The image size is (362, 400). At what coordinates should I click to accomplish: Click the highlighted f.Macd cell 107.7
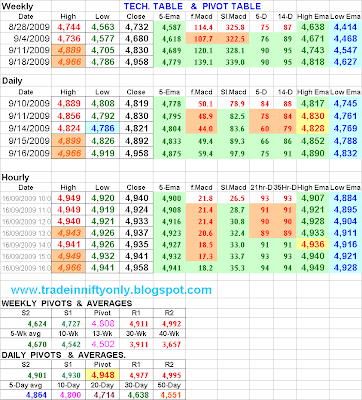coord(202,39)
